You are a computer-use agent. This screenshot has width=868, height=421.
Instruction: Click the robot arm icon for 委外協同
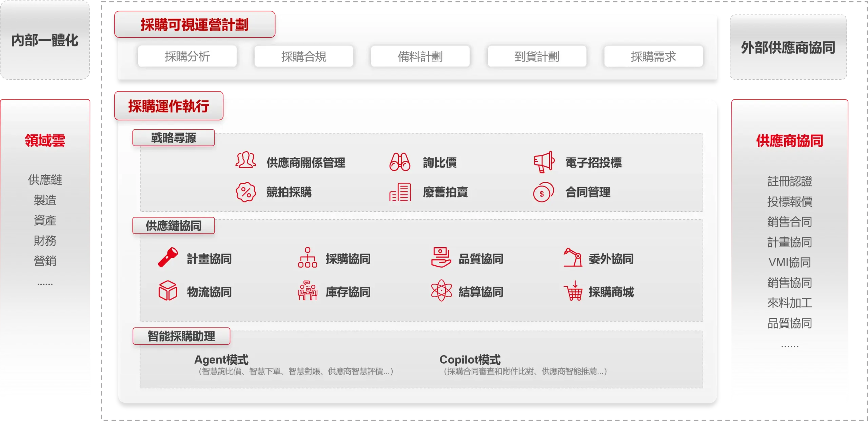[573, 257]
